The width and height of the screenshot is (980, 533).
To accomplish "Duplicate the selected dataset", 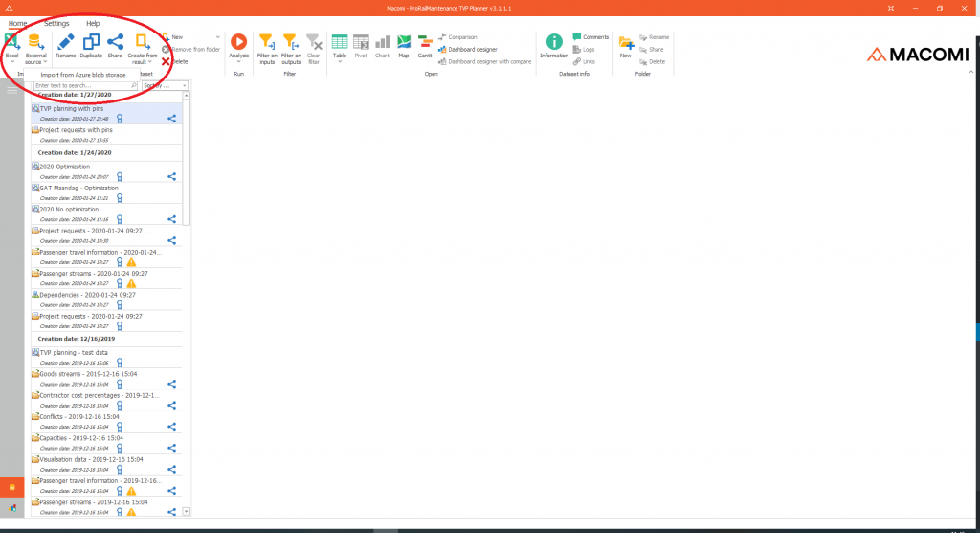I will tap(91, 43).
